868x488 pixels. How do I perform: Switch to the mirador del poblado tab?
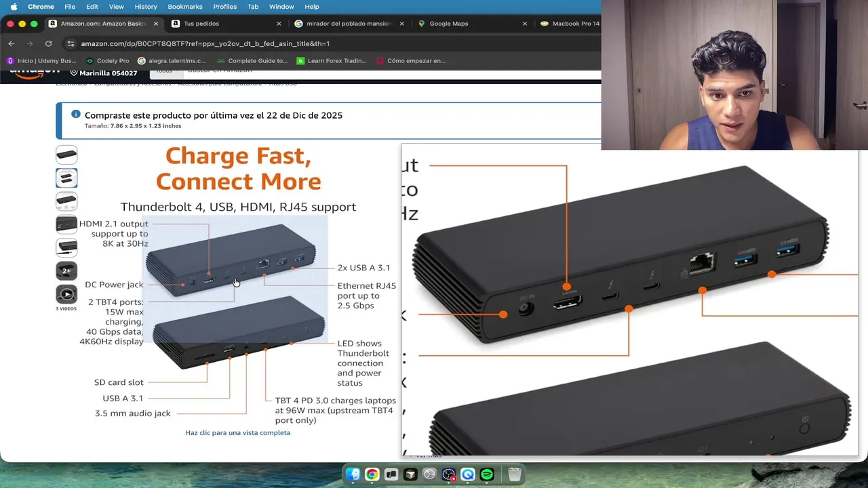pos(349,24)
